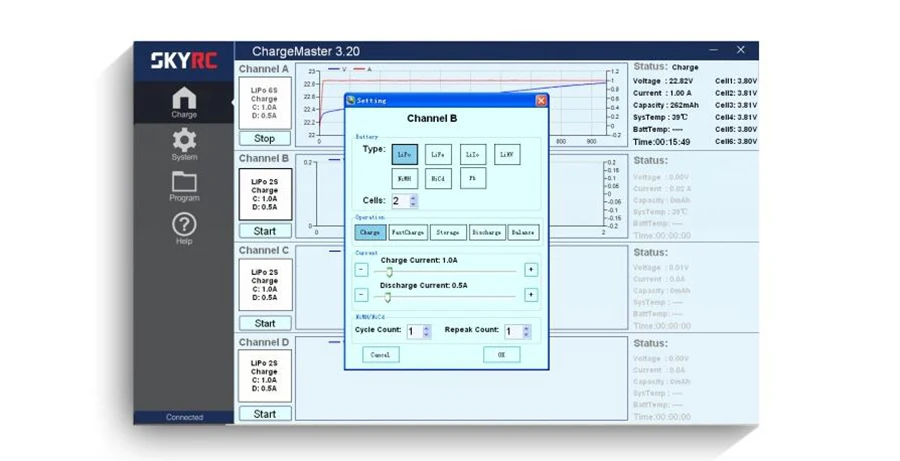This screenshot has width=900, height=461.
Task: Open the Help question mark section
Action: [184, 228]
